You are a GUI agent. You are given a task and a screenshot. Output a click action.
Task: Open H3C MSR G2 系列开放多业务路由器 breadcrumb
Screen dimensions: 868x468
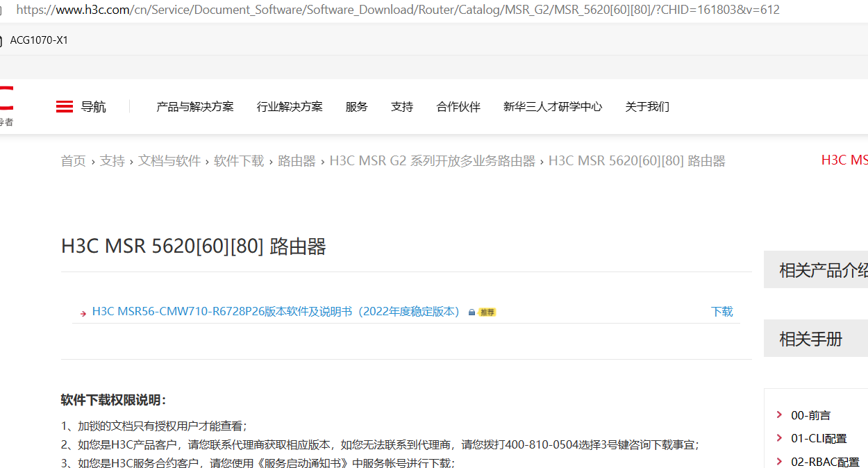433,161
